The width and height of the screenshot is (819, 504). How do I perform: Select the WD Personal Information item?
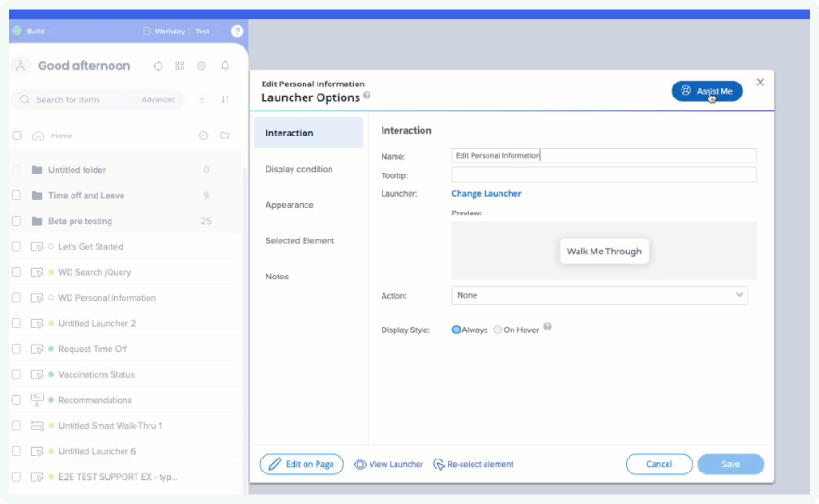(107, 298)
